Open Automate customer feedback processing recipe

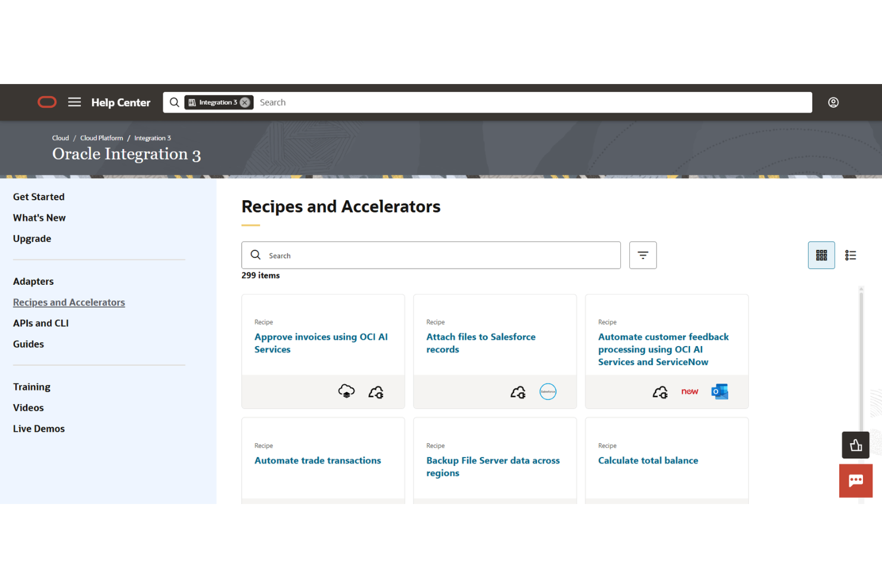(663, 349)
